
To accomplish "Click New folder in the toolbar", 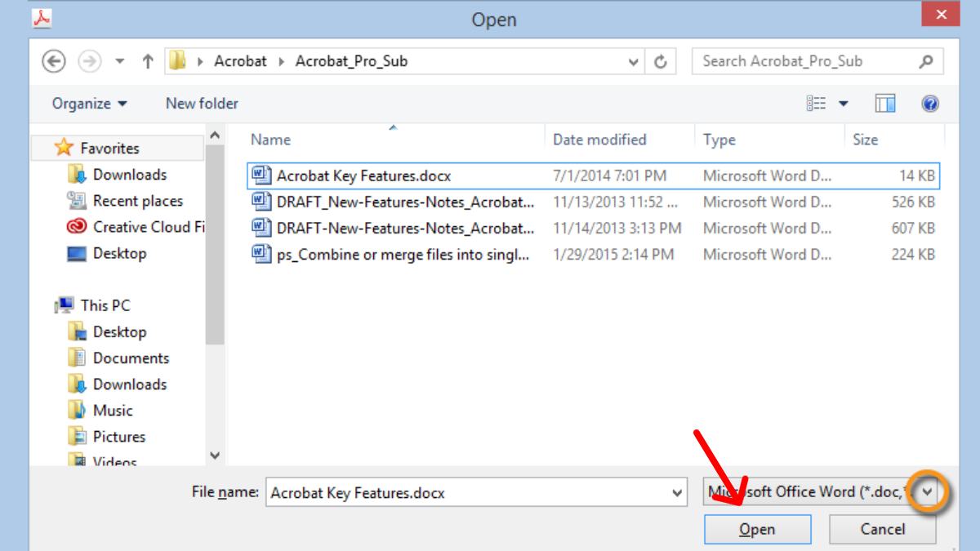I will pos(202,104).
